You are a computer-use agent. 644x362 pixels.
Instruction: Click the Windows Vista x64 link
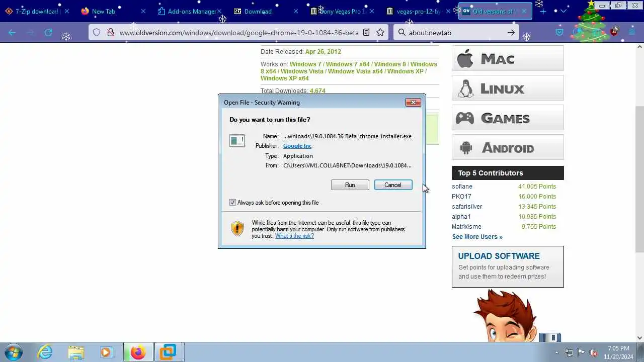pos(355,71)
